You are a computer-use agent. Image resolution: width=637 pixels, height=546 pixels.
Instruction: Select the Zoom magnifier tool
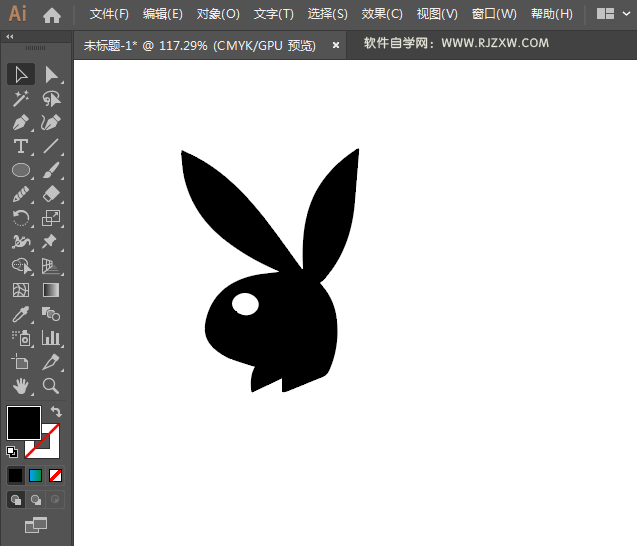click(x=51, y=386)
